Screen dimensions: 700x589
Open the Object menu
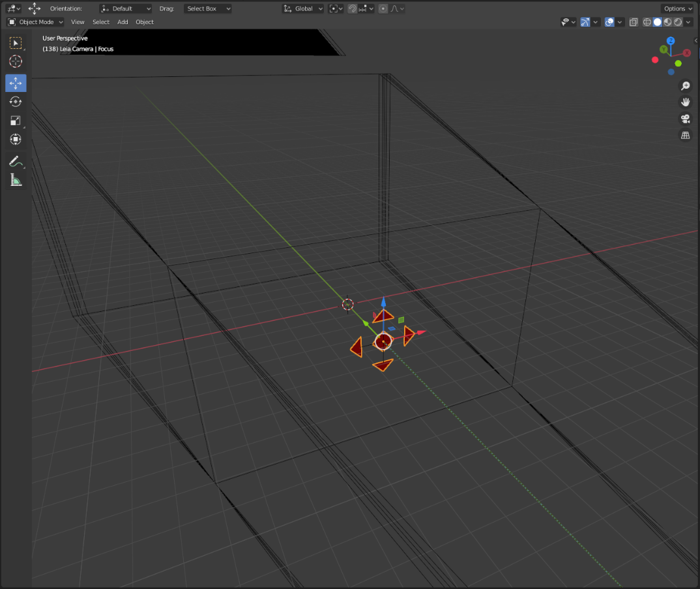point(145,22)
